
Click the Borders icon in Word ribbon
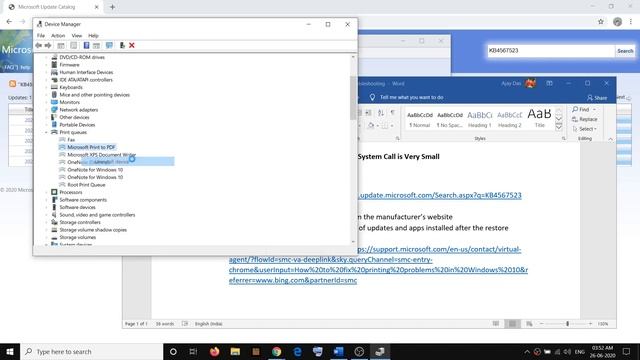(x=385, y=125)
